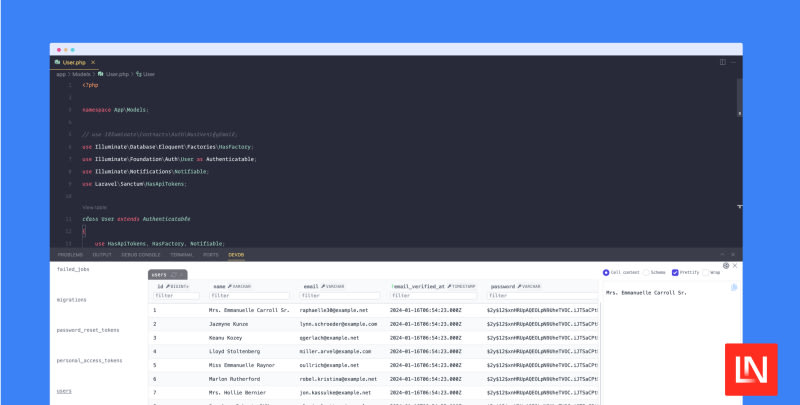
Task: Click the split editor icon
Action: coord(722,62)
